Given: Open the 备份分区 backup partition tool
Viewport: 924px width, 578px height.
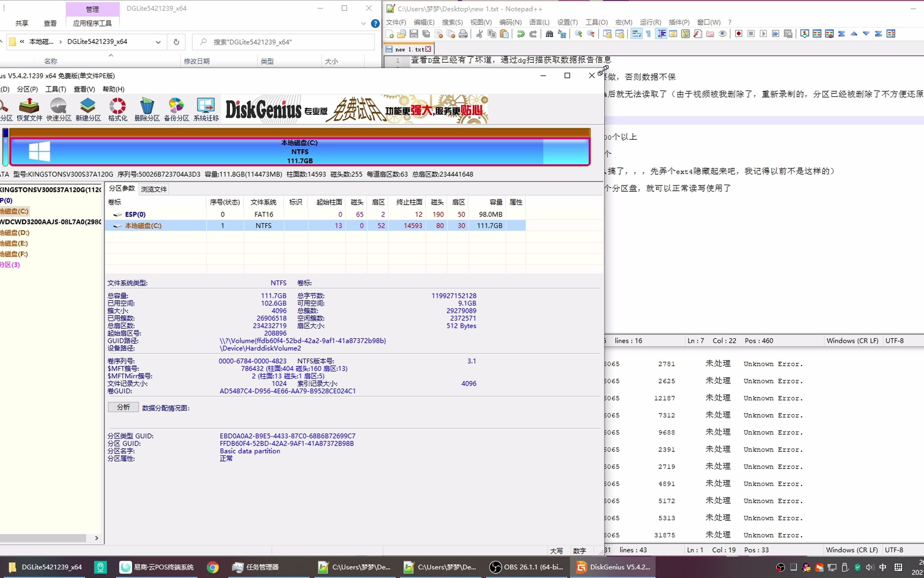Looking at the screenshot, I should 176,109.
